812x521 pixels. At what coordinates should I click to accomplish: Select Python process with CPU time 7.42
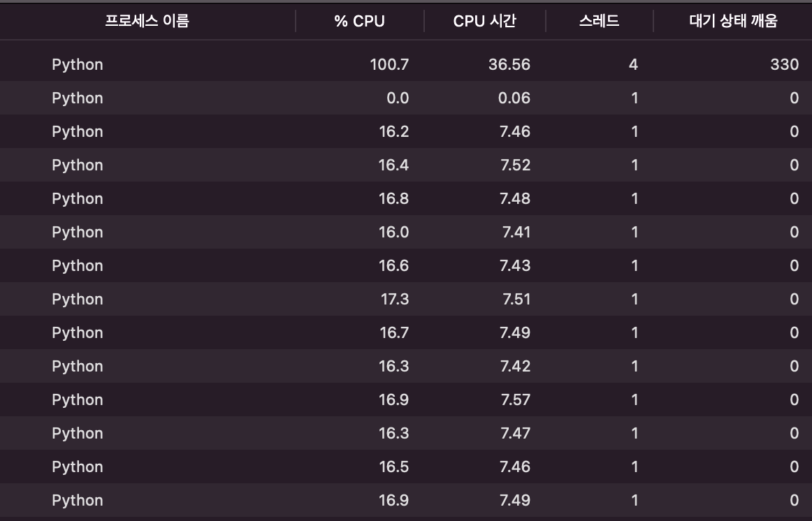406,366
